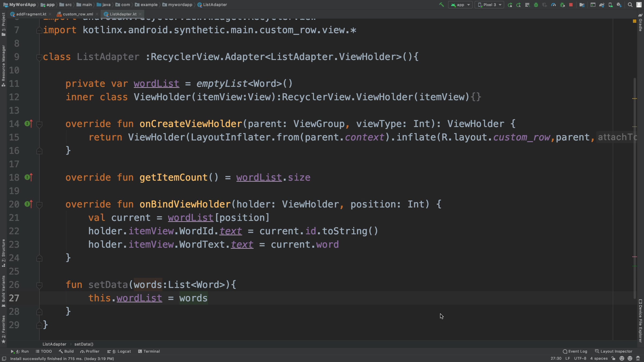Collapse the setData function fold marker

pyautogui.click(x=39, y=285)
